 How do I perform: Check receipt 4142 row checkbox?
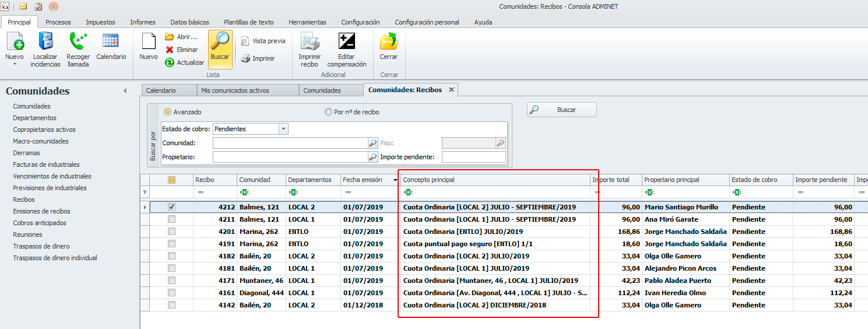(171, 305)
